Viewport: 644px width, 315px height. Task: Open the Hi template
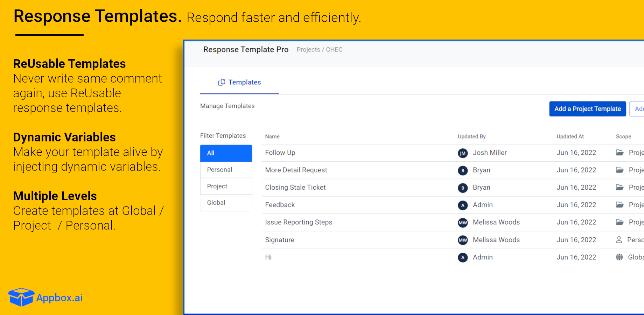[x=268, y=257]
